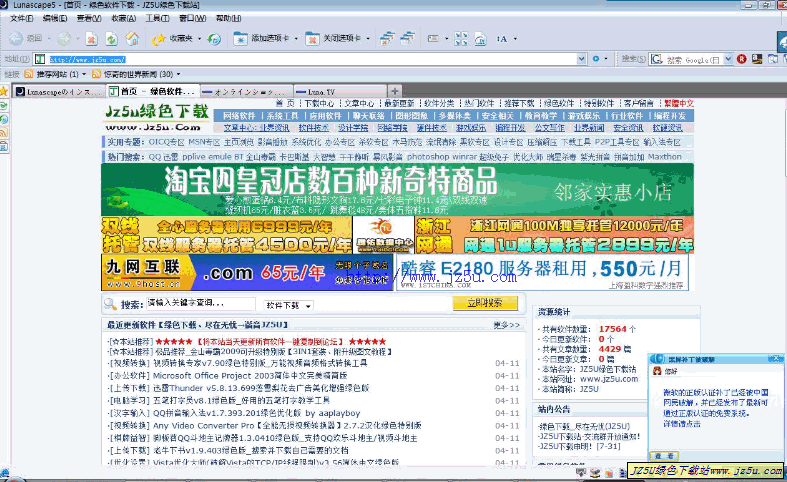The height and width of the screenshot is (482, 787).
Task: Click the engine switch globe icon
Action: coord(214,39)
